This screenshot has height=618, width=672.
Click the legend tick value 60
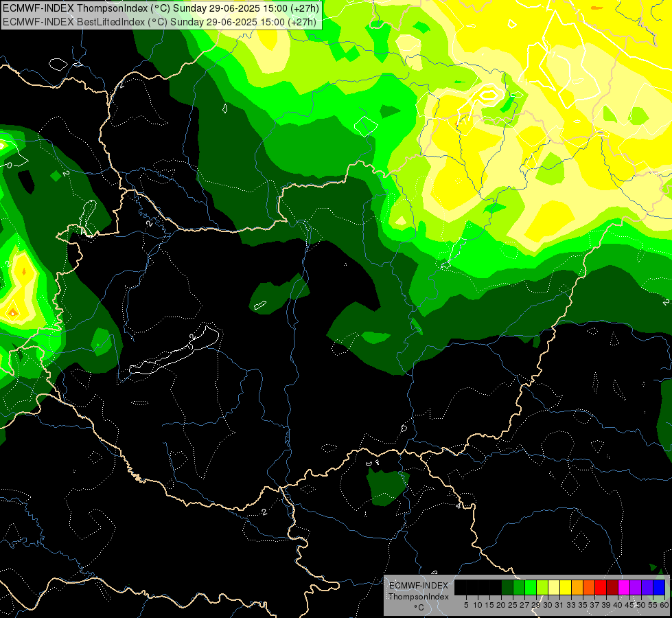coord(664,605)
